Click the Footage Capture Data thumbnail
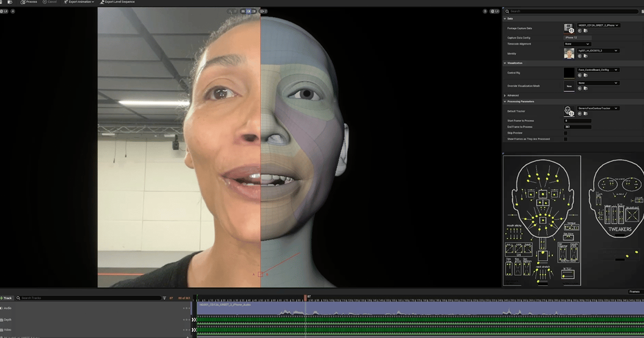Screen dimensions: 644x338 click(x=569, y=28)
